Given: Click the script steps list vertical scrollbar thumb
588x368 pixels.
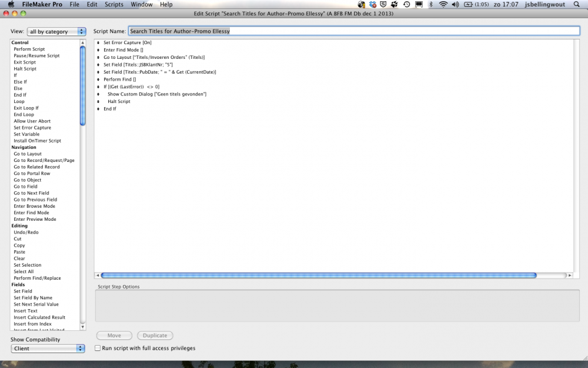Looking at the screenshot, I should coord(82,85).
